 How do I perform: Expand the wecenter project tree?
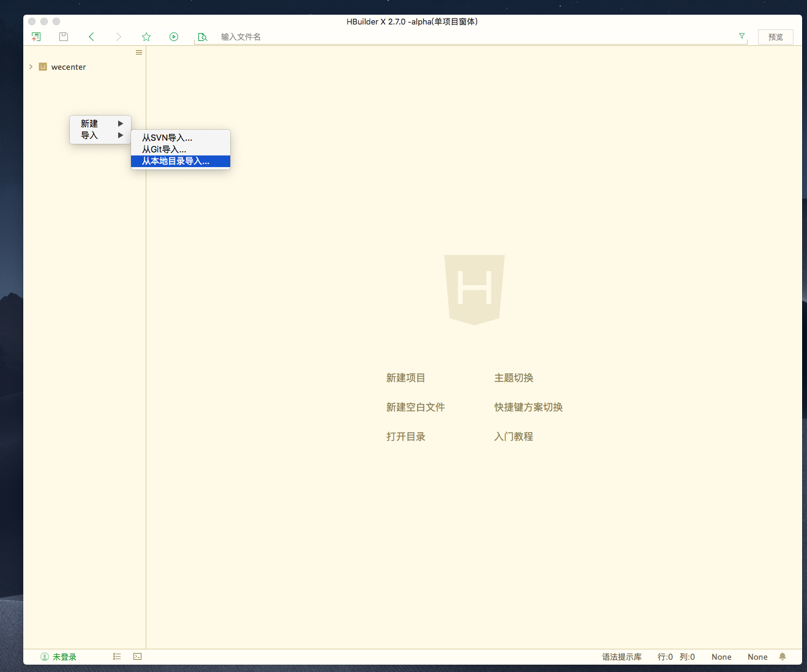(x=31, y=67)
